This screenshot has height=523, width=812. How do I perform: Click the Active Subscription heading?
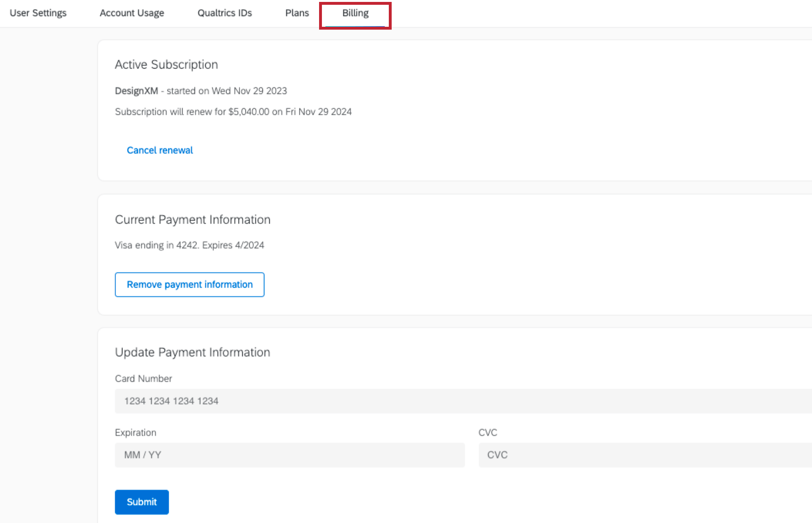166,65
